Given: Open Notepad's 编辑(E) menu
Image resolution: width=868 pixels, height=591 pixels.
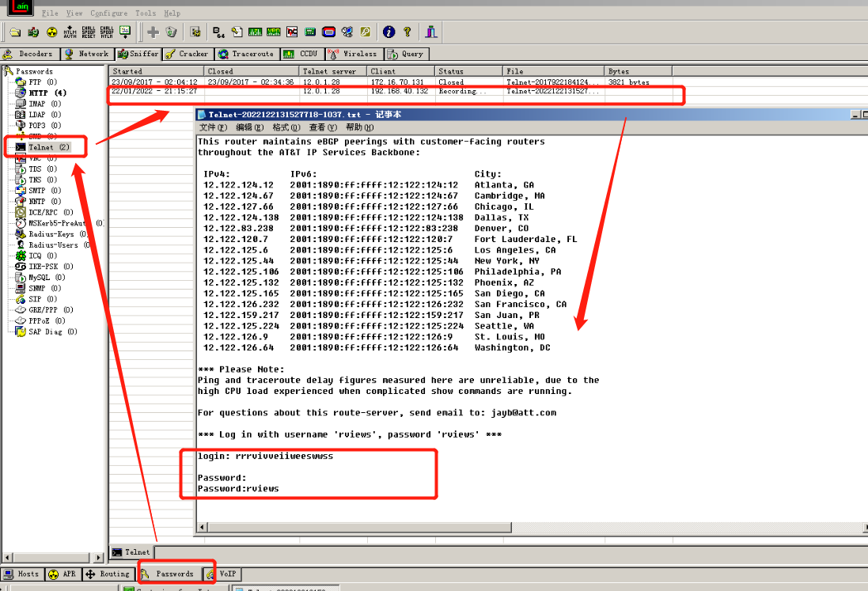Looking at the screenshot, I should [x=250, y=128].
